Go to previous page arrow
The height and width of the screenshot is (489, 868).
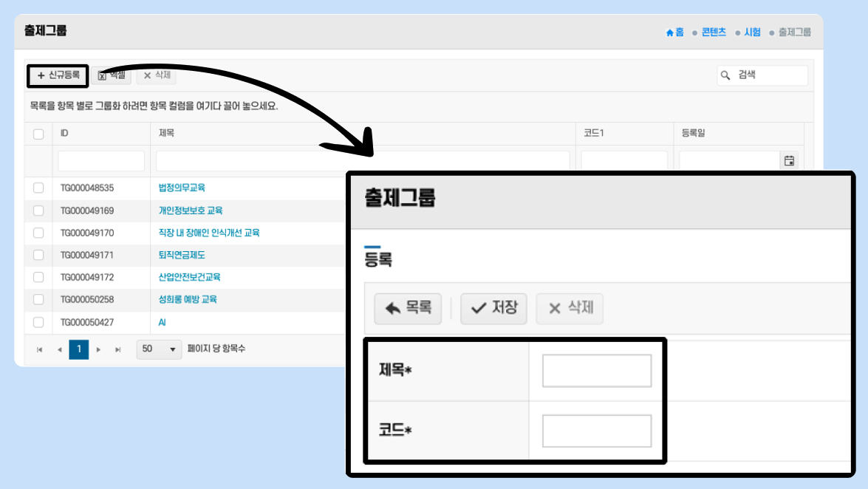click(x=59, y=349)
